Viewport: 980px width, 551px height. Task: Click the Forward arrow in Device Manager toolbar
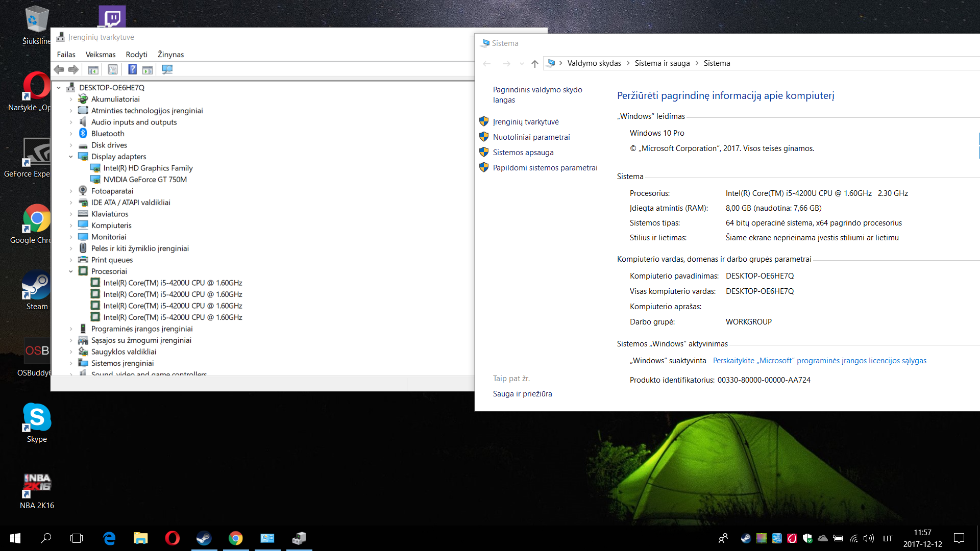[73, 69]
